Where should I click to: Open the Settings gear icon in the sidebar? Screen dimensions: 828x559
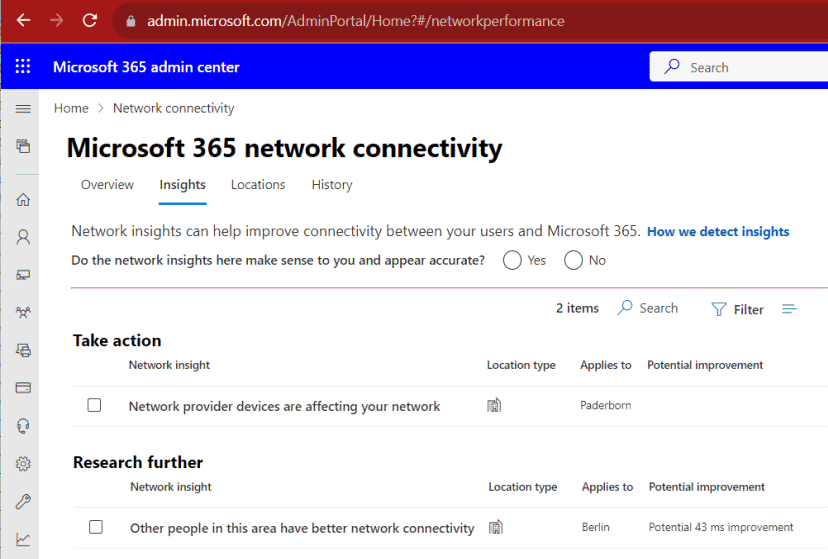pos(23,463)
